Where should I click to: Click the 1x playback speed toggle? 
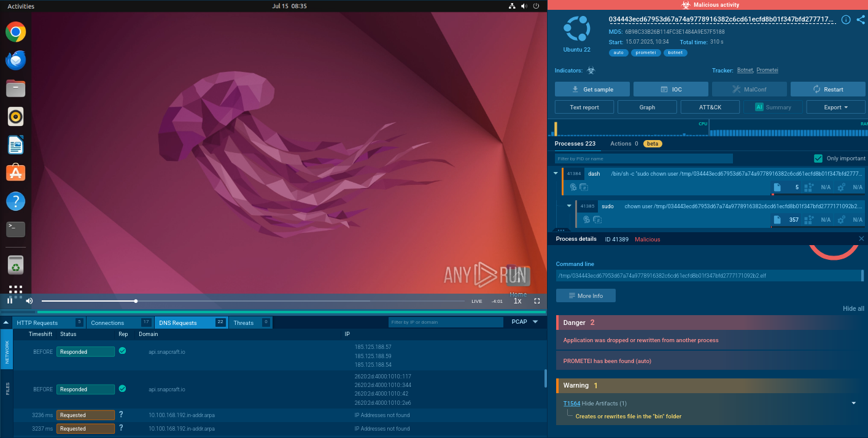[x=517, y=301]
